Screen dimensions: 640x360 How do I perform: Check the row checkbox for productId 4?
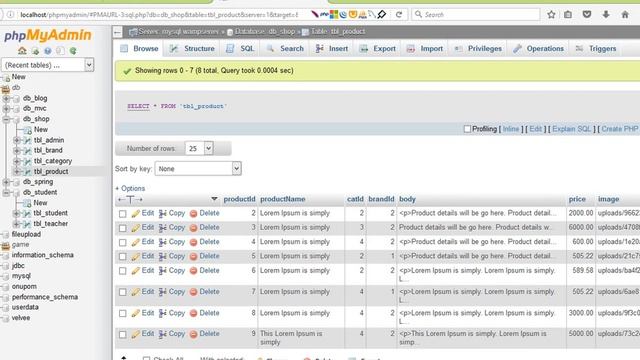pyautogui.click(x=122, y=242)
